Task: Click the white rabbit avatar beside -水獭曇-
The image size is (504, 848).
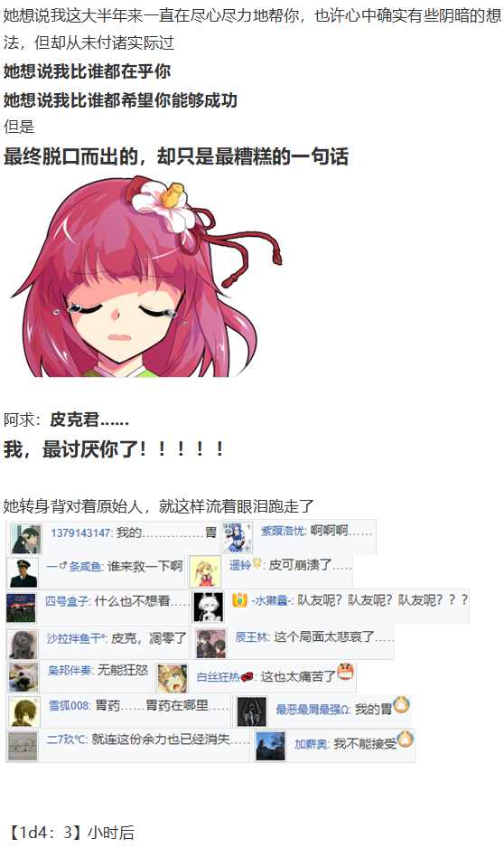Action: click(209, 607)
